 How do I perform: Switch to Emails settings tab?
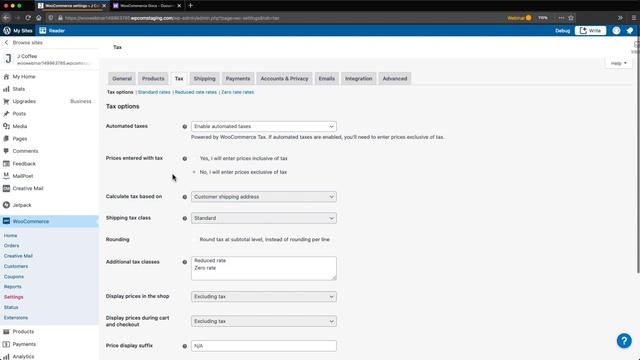point(327,78)
